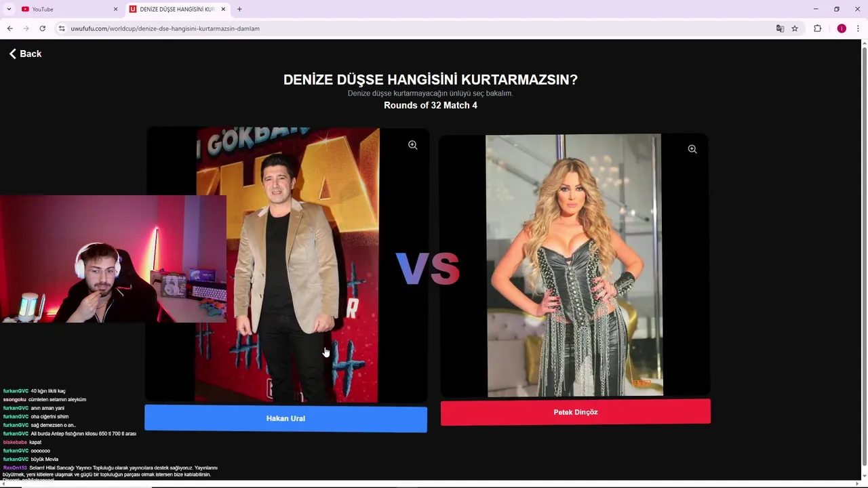The image size is (868, 488).
Task: Click the chat username "ssongoku"
Action: coord(14,400)
